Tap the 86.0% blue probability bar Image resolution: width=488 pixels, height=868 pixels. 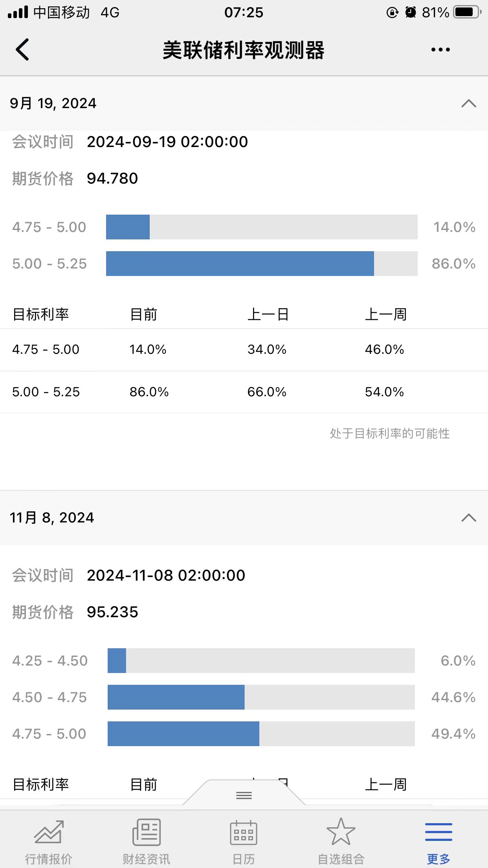pos(240,263)
